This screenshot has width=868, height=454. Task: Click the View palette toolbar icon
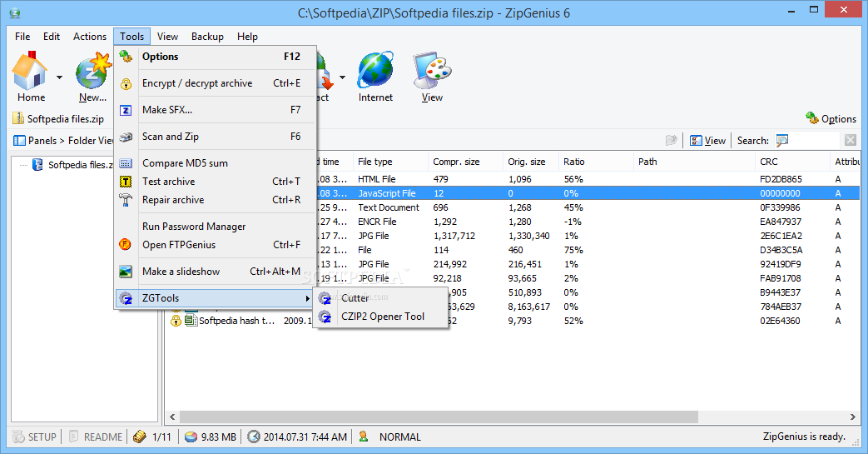[x=432, y=70]
